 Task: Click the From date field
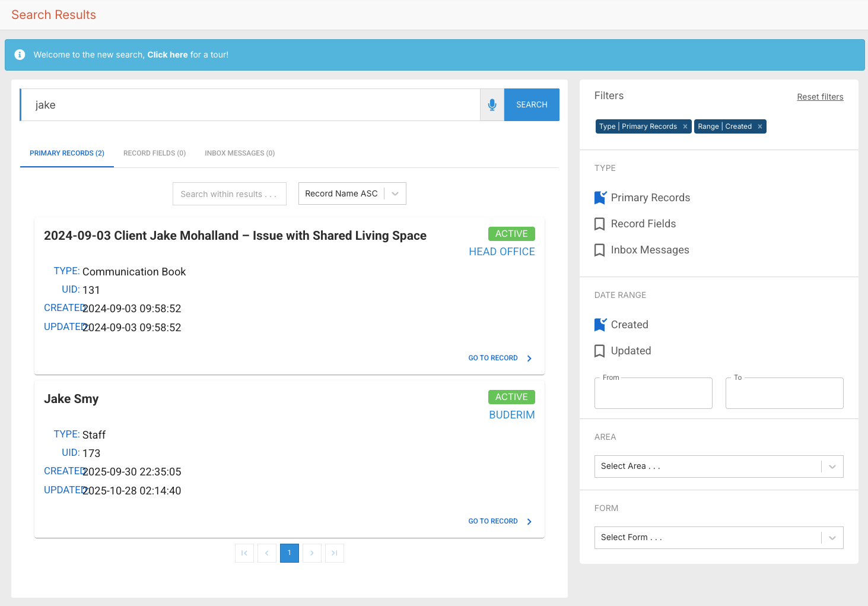point(653,393)
